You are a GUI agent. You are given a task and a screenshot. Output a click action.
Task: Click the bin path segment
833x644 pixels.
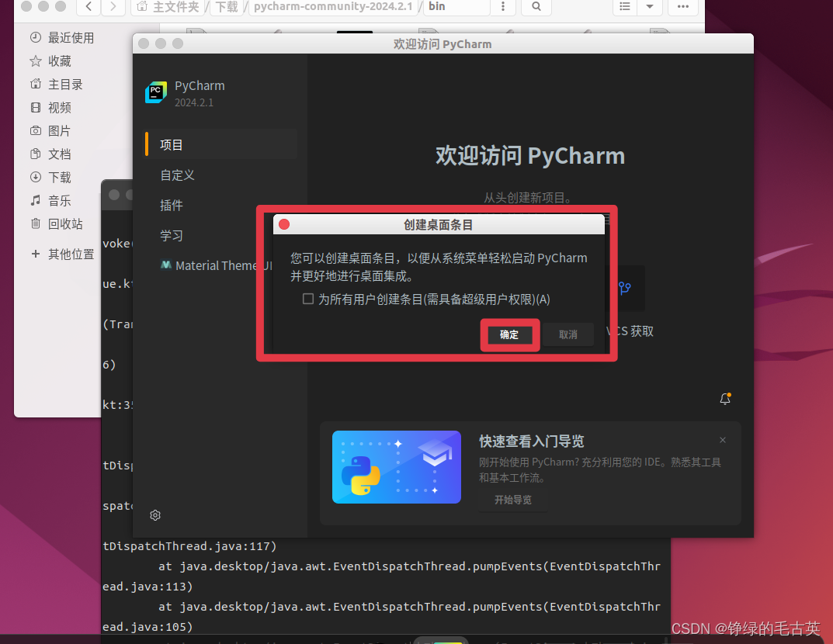pyautogui.click(x=437, y=6)
